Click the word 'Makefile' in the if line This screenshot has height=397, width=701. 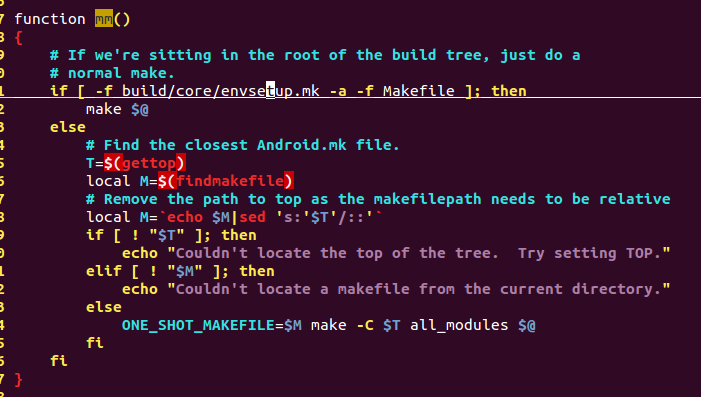418,91
